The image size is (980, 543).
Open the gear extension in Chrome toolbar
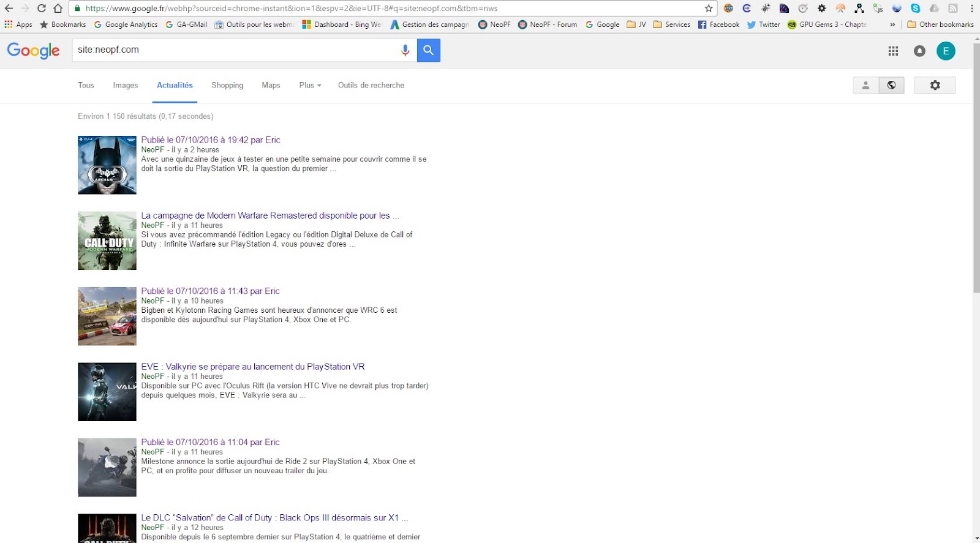822,9
